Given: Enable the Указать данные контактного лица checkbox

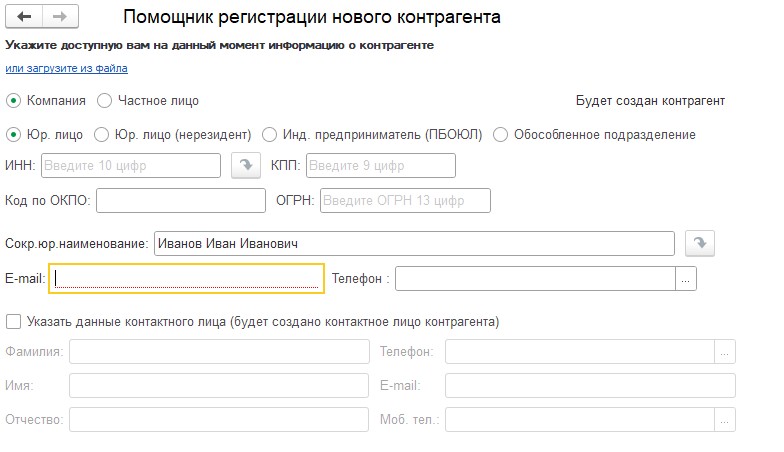Looking at the screenshot, I should (14, 322).
